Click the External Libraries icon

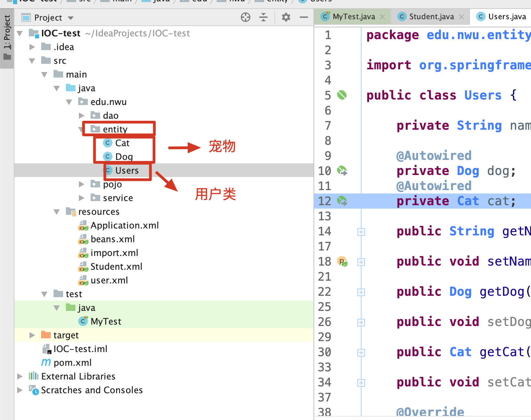click(x=34, y=376)
